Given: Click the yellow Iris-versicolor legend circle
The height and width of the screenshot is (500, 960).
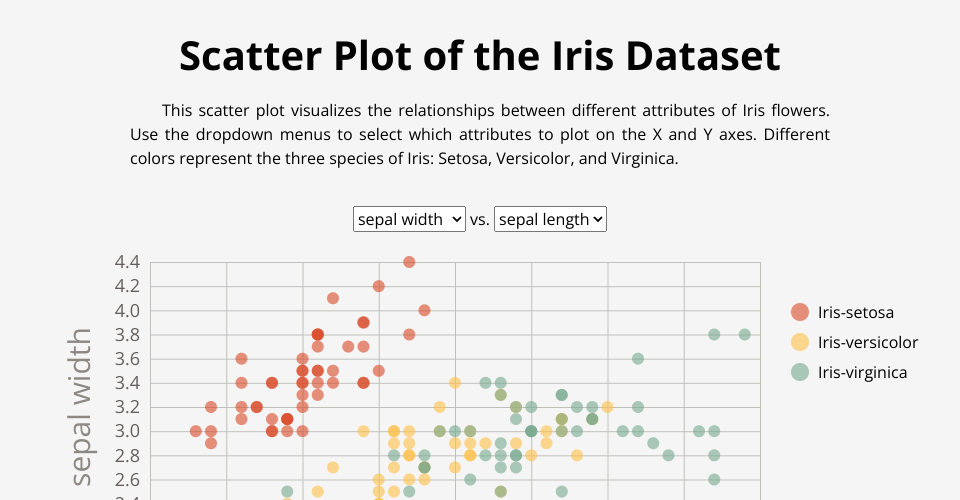Looking at the screenshot, I should pyautogui.click(x=800, y=342).
